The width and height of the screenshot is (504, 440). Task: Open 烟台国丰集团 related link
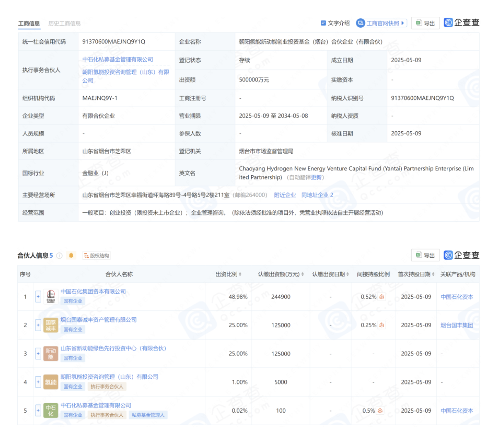pos(457,325)
